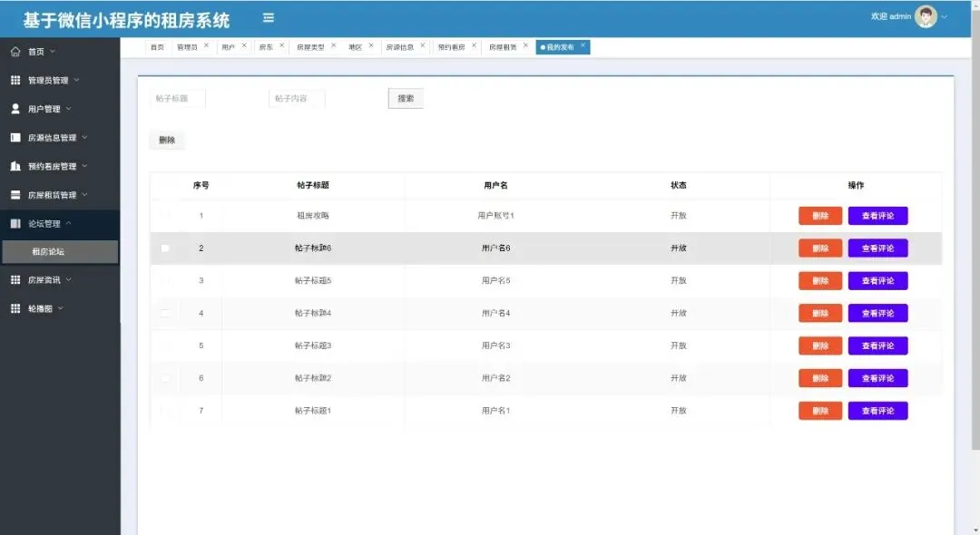Image resolution: width=980 pixels, height=535 pixels.
Task: Click the icon beside 房源信息管理
Action: (15, 137)
